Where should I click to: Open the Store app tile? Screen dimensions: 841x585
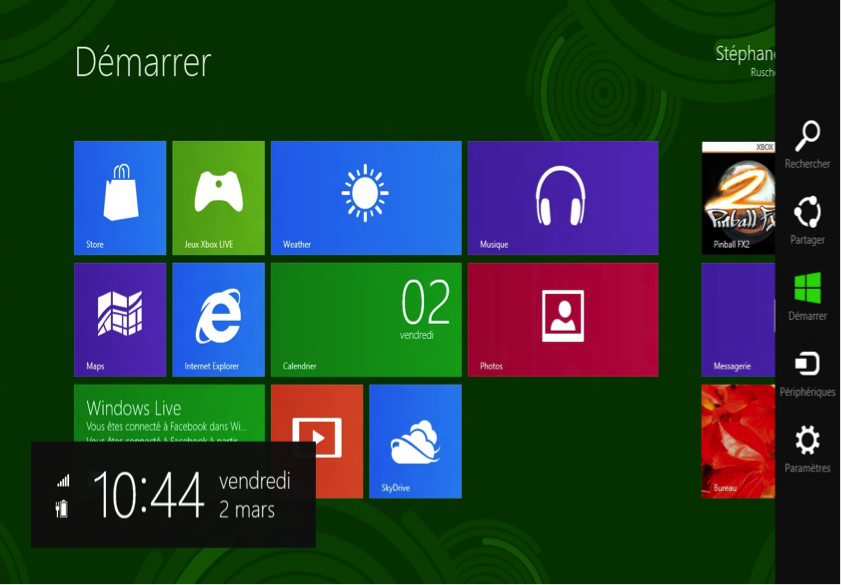pyautogui.click(x=120, y=198)
